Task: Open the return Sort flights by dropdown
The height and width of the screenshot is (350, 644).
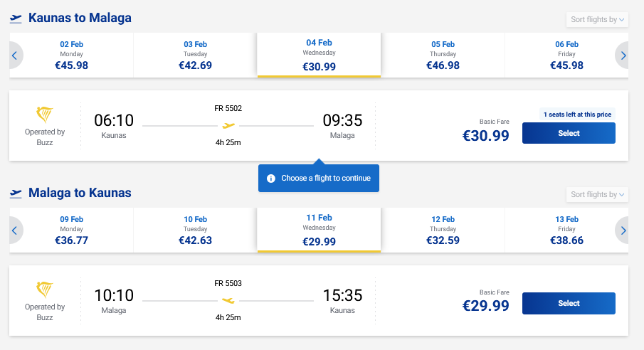Action: [598, 194]
